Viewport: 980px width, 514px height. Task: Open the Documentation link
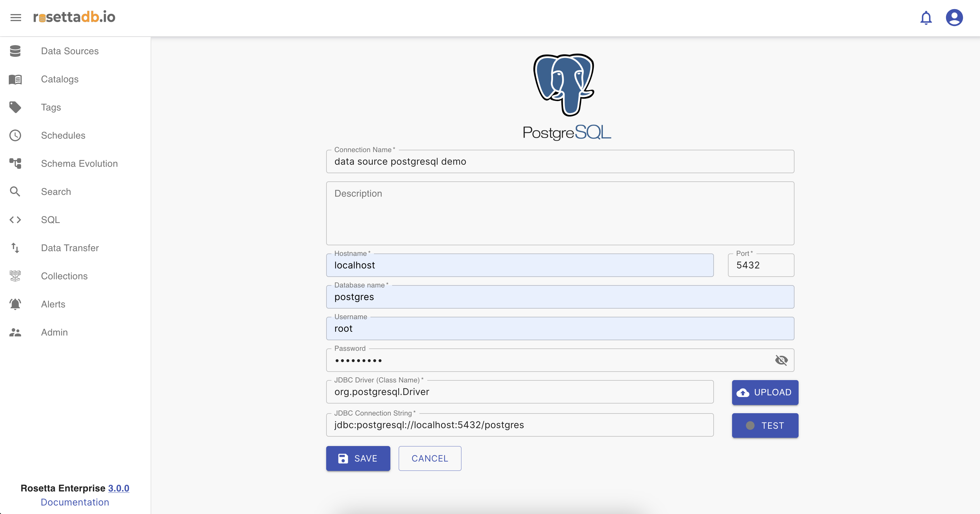pos(75,502)
